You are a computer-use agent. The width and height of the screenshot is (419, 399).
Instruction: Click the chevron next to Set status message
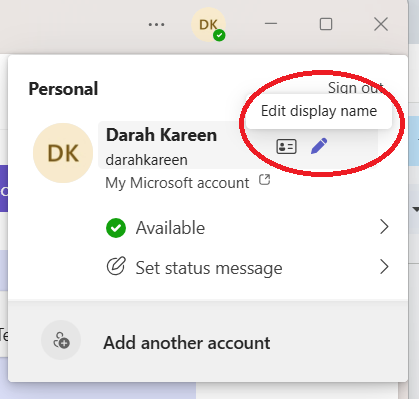point(384,267)
